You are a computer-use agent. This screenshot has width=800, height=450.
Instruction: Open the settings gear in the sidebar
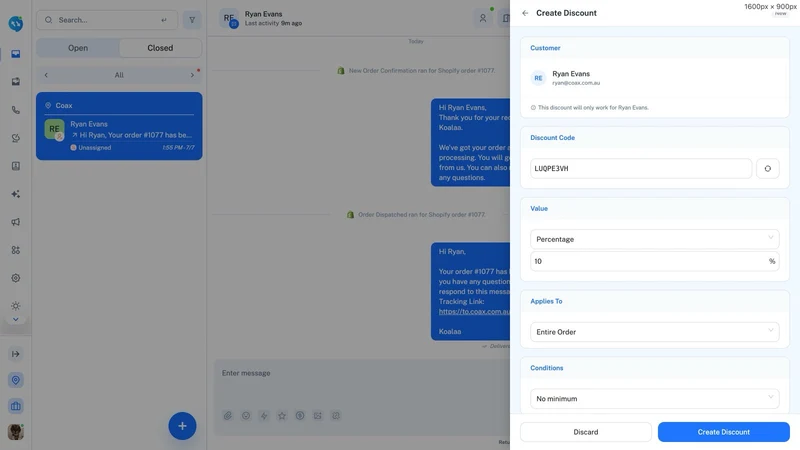tap(16, 278)
